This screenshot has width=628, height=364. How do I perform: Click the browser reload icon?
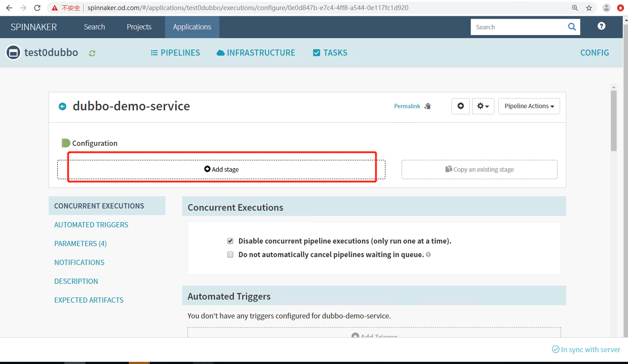[x=37, y=8]
